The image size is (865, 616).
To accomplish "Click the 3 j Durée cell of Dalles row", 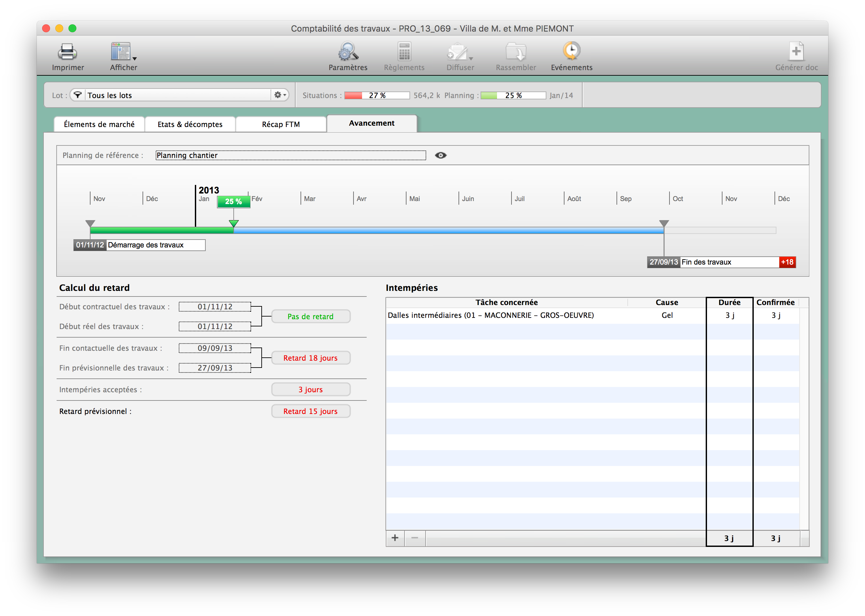I will click(x=730, y=315).
